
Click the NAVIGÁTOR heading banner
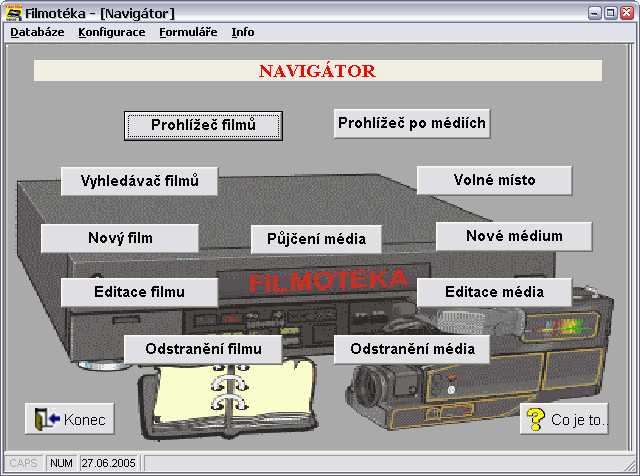318,71
